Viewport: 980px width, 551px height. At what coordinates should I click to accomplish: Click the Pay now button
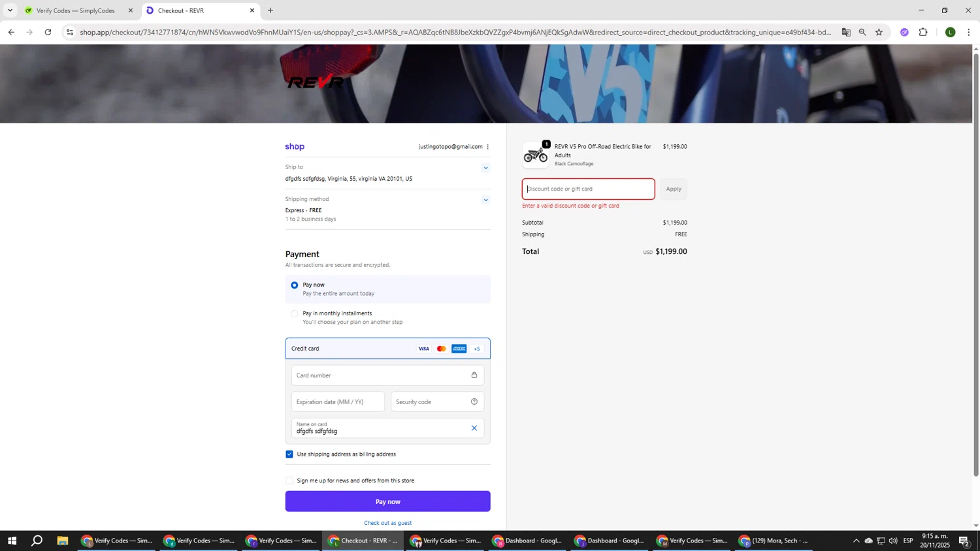(387, 501)
